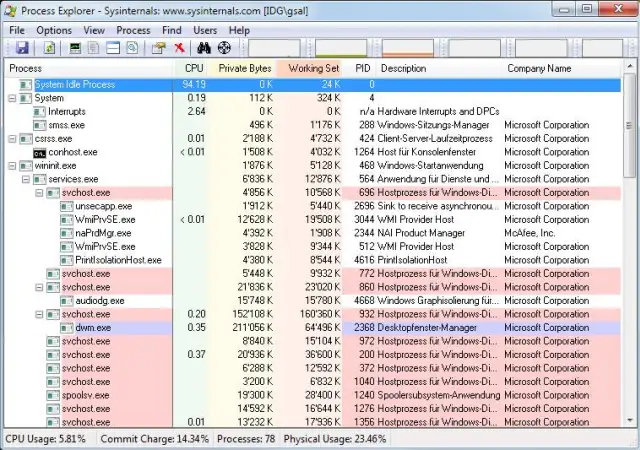Click the red X Kill Process icon

click(179, 48)
